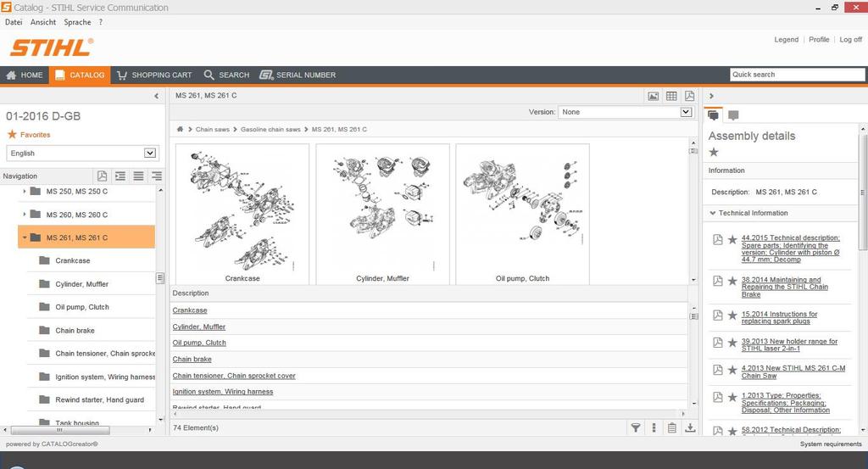This screenshot has width=868, height=469.
Task: Click the PDF icon in Navigation toolbar
Action: coord(102,176)
